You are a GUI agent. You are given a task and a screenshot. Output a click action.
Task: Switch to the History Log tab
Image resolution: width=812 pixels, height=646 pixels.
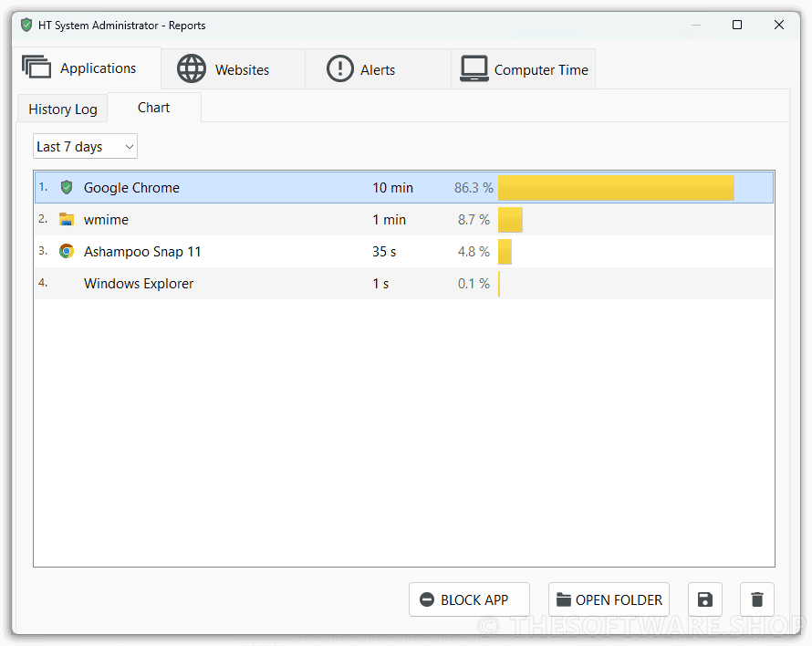[x=63, y=109]
